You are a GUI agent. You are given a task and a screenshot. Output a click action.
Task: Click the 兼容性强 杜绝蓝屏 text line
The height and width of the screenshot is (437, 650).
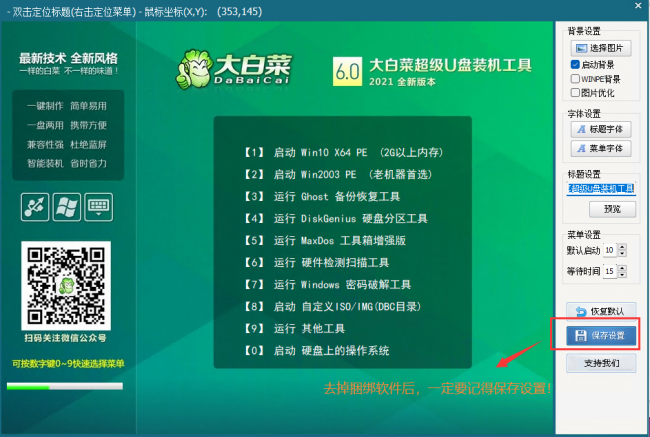(67, 145)
